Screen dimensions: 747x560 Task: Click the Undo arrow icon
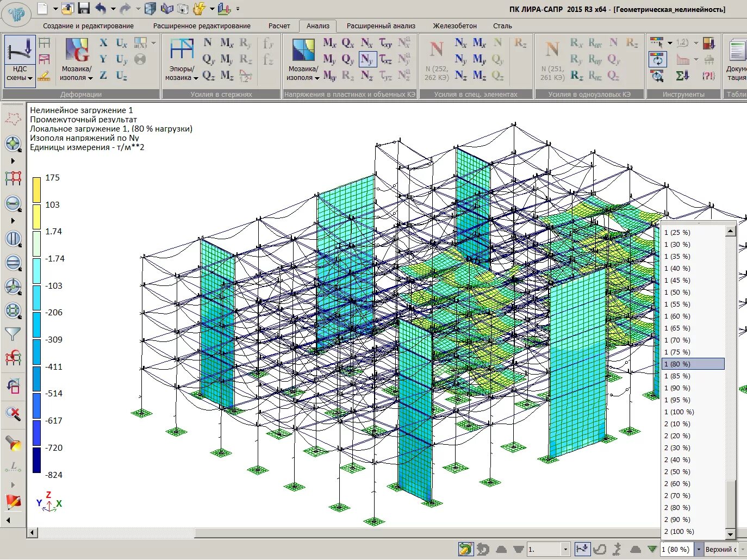[x=101, y=8]
